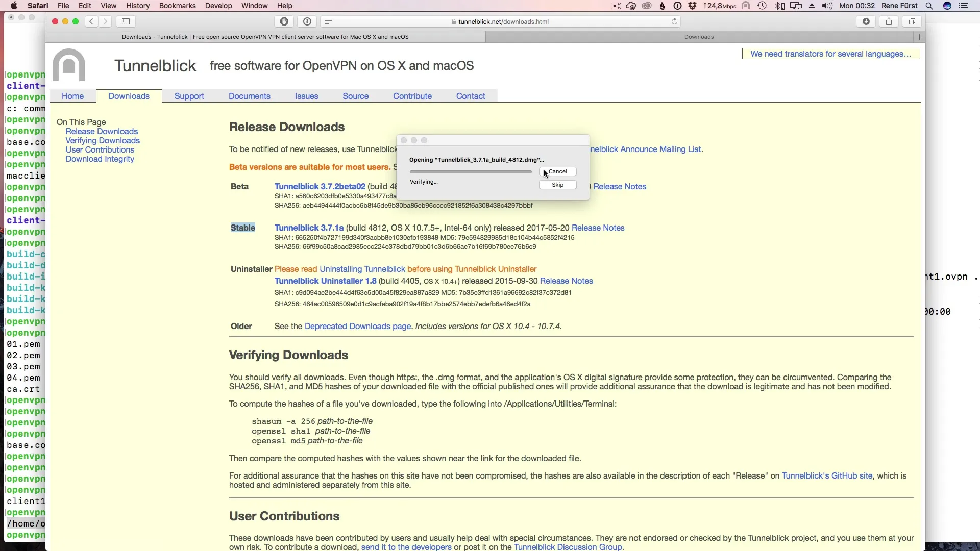Click the 1Password toolbar extension icon
Screen dimensions: 980x551
click(x=307, y=21)
